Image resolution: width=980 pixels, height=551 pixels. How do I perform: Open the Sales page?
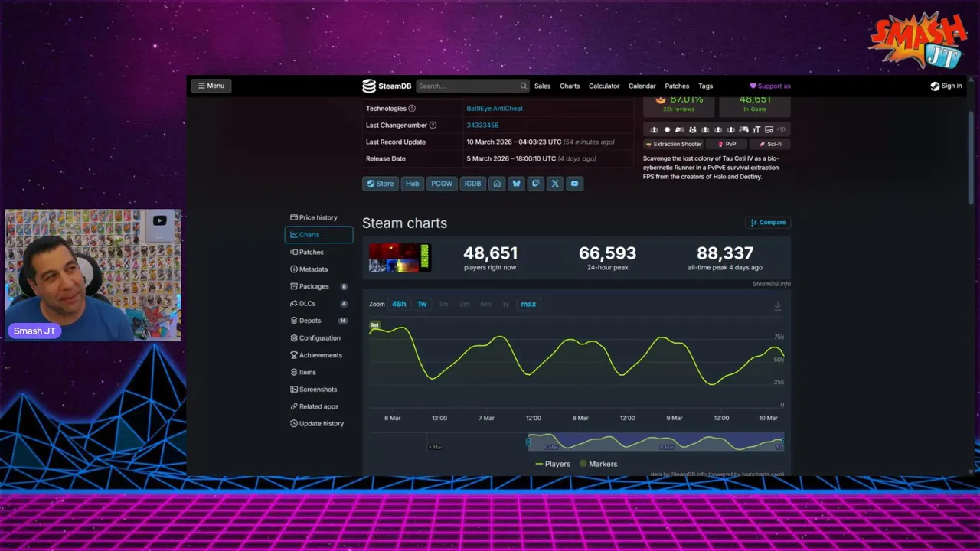[x=542, y=86]
